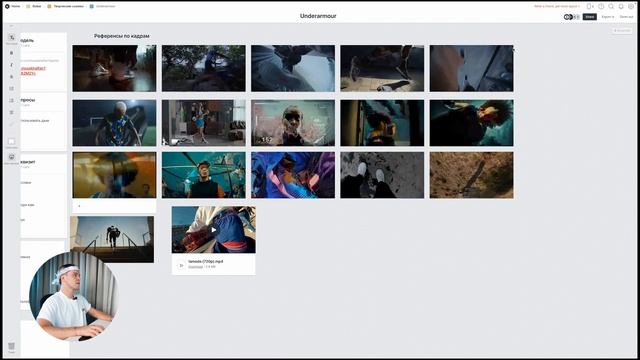Select the runner in patterned shirt on track thumbnail
640x360 pixels.
[114, 123]
